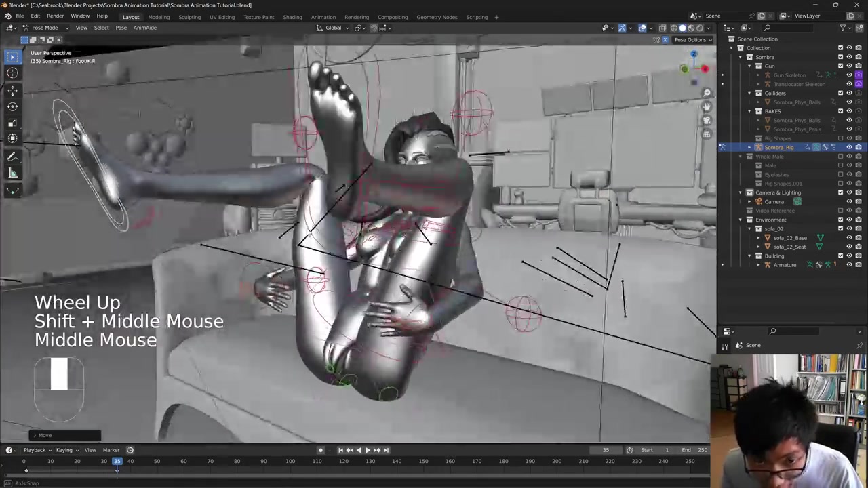This screenshot has width=868, height=488.
Task: Open the Render menu
Action: (55, 16)
